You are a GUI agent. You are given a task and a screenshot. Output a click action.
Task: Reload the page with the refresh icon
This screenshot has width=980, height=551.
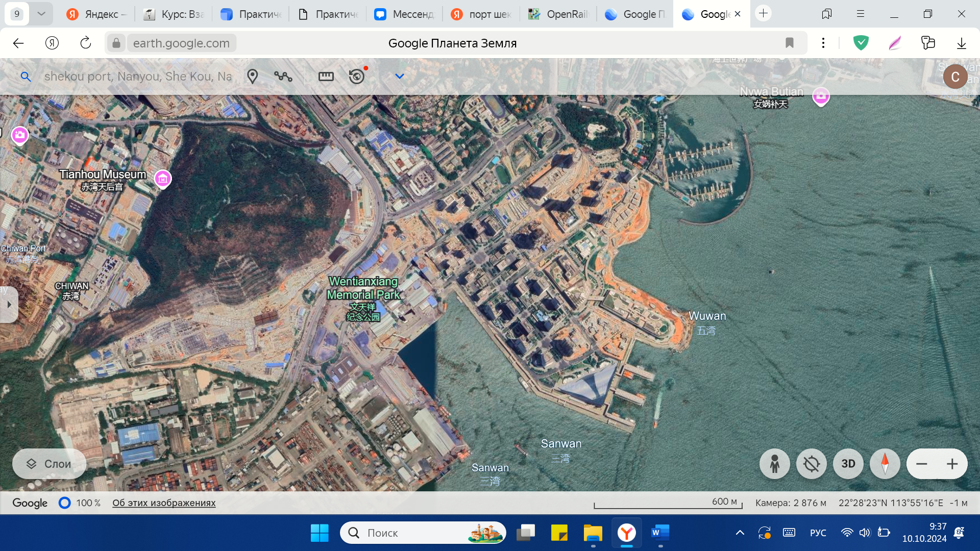pos(86,43)
